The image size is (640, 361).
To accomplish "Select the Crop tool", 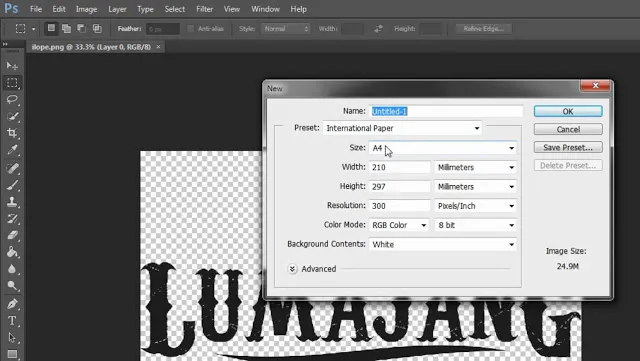I will pyautogui.click(x=12, y=133).
